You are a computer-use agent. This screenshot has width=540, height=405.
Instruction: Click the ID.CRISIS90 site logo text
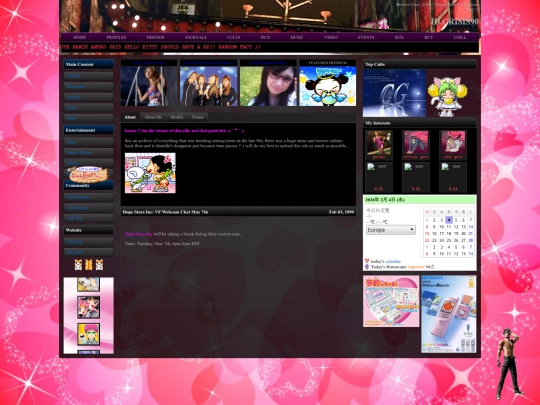pyautogui.click(x=455, y=22)
